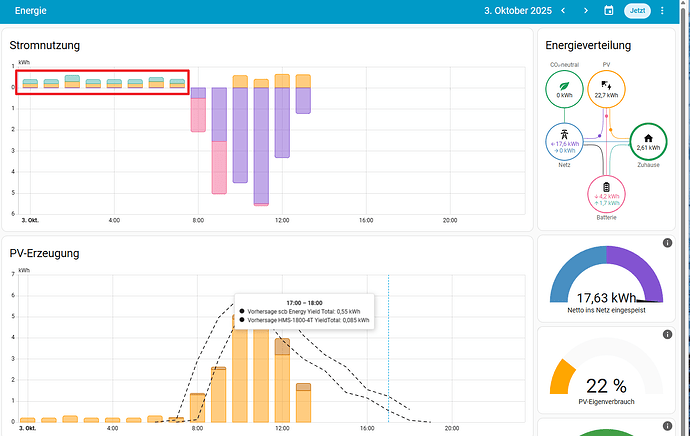Click the tallest purple bar in Stromnutzung chart

261,145
